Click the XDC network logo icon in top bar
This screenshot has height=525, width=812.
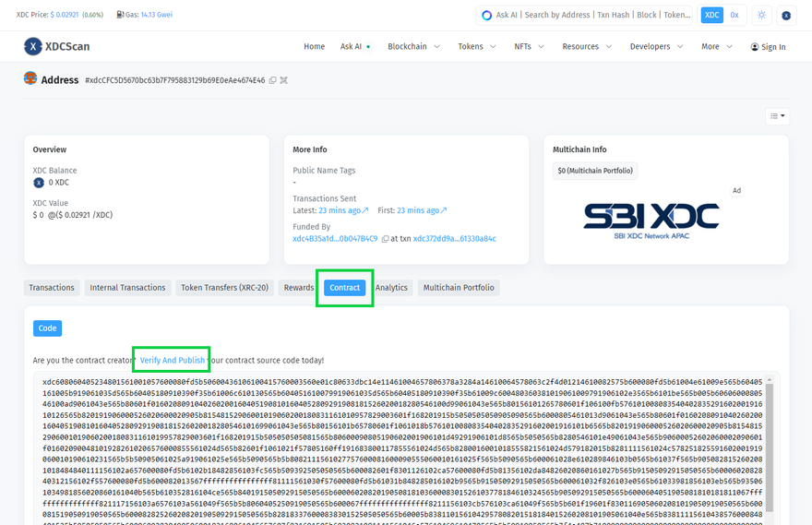[786, 16]
